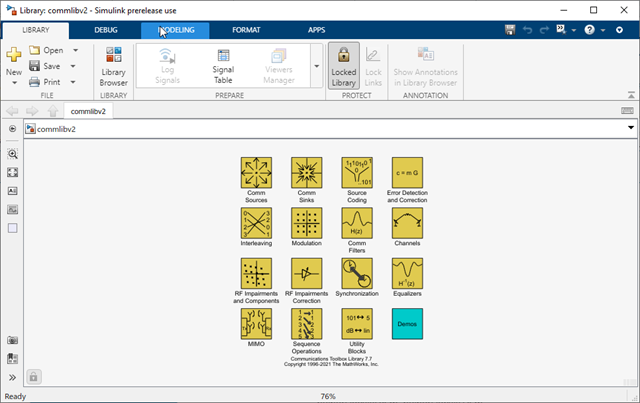This screenshot has width=640, height=403.
Task: Expand the Save dropdown arrow
Action: pos(73,66)
